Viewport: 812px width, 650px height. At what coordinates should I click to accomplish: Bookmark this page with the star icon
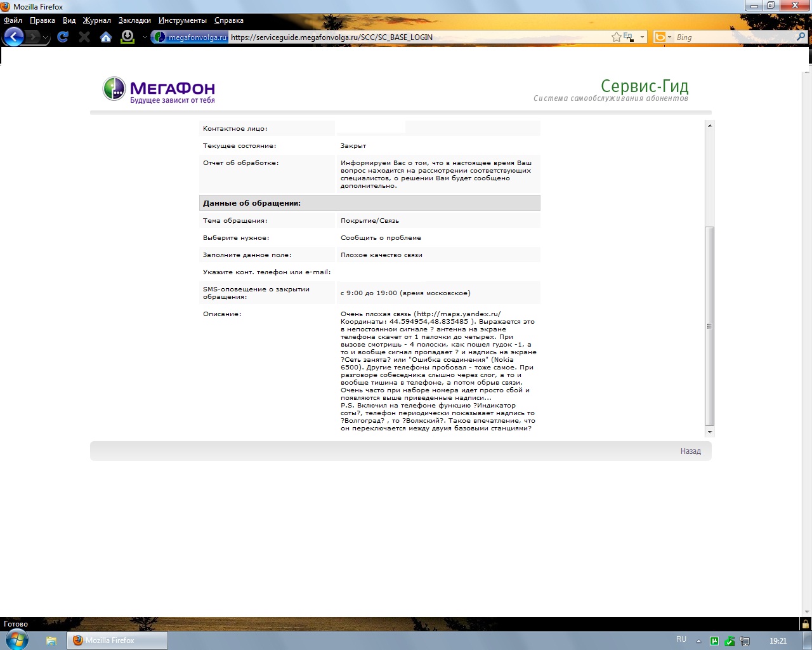click(616, 37)
